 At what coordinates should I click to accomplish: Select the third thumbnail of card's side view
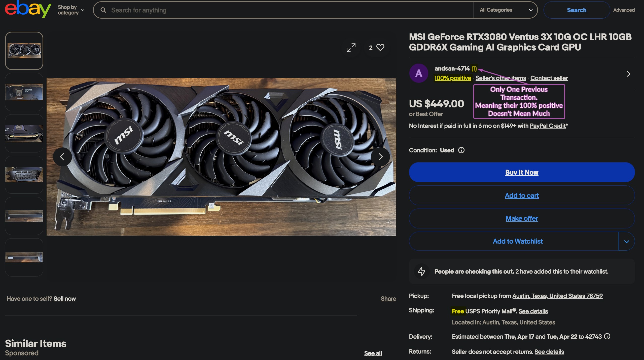coord(24,133)
